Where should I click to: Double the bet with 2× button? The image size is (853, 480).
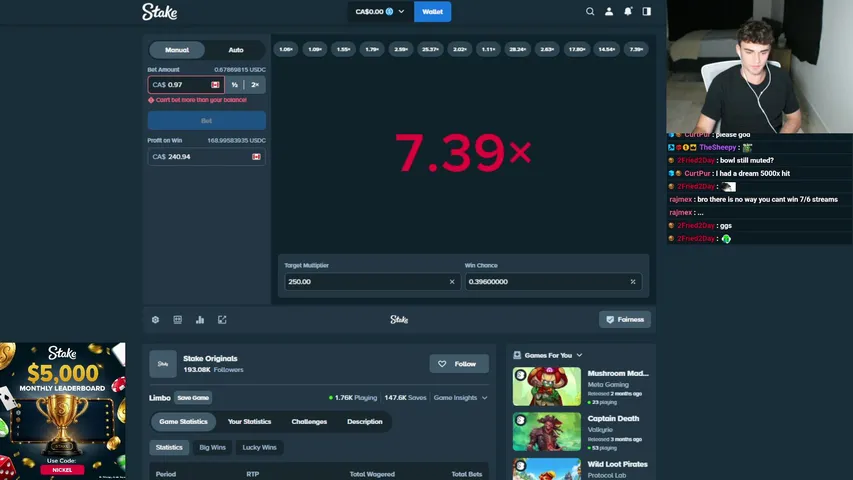pyautogui.click(x=255, y=85)
